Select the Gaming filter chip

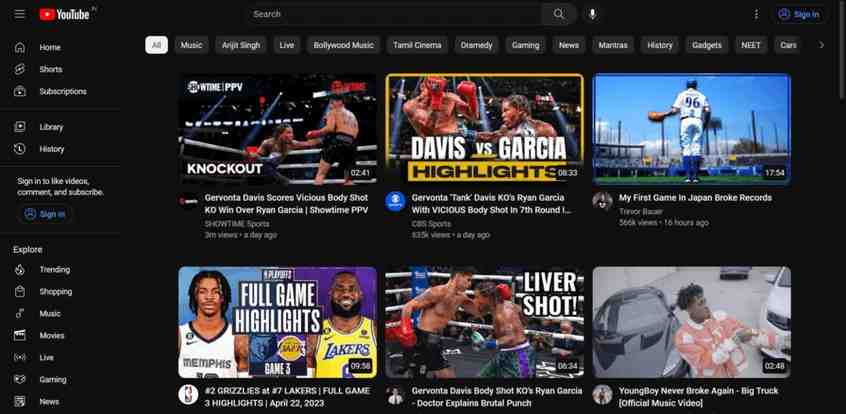[x=526, y=45]
